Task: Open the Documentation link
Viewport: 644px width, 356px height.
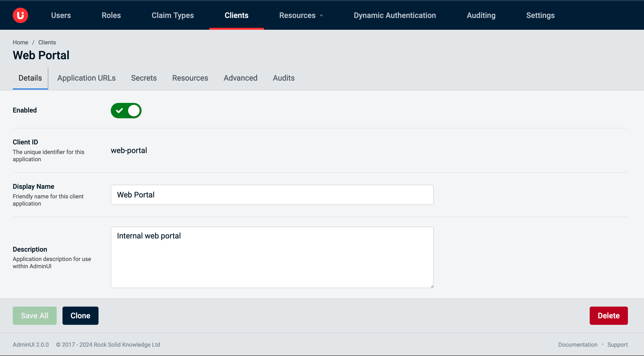Action: [x=577, y=344]
